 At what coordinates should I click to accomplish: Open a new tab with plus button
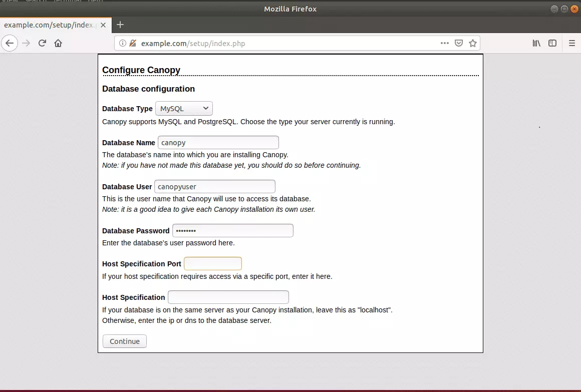120,25
